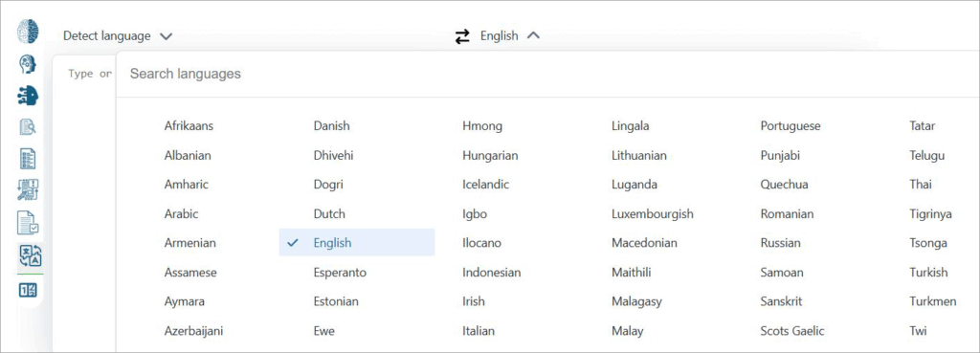
Task: Choose Hungarian as target language
Action: 491,156
